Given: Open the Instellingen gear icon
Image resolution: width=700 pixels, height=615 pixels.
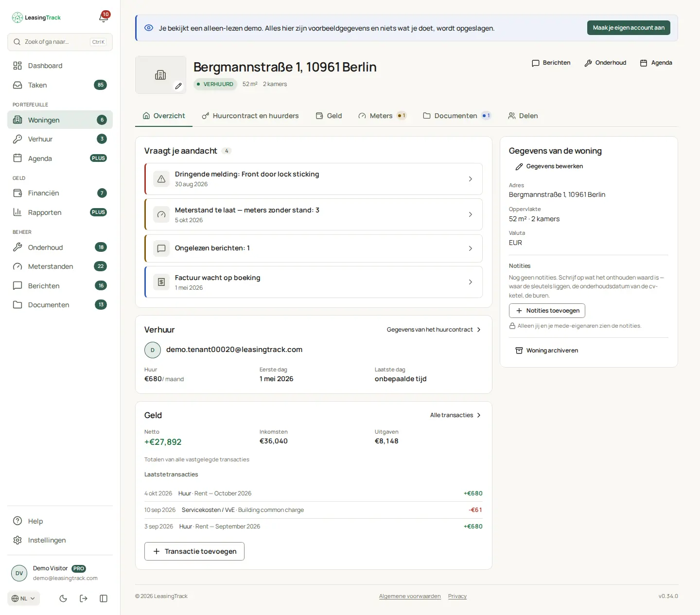Looking at the screenshot, I should coord(17,540).
